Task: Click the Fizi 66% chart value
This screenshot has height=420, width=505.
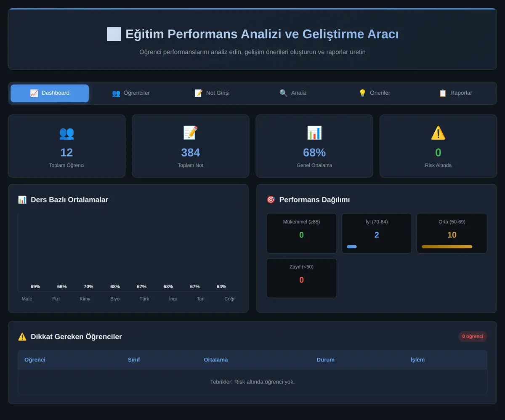Action: [62, 287]
